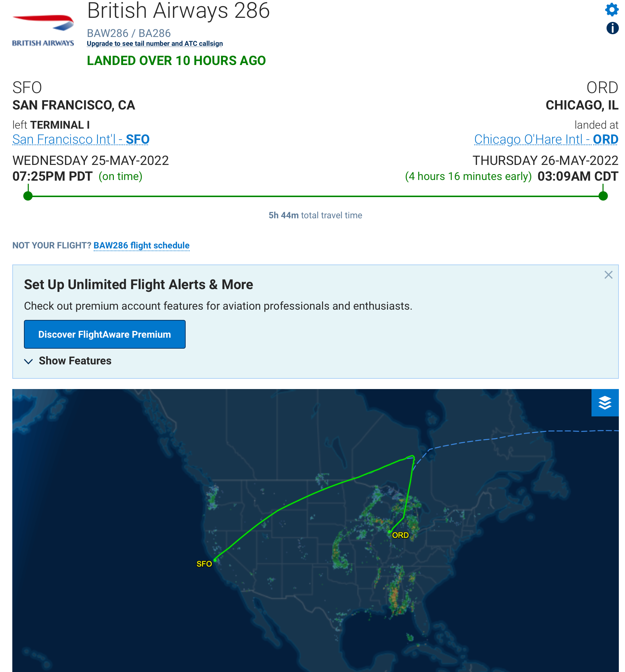The height and width of the screenshot is (672, 625).
Task: Open the map layers selector
Action: [x=605, y=403]
